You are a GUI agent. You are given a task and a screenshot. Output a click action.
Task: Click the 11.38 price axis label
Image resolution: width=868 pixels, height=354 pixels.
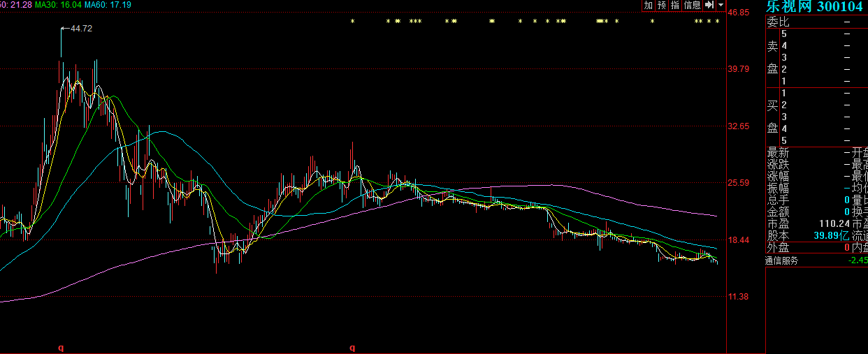click(738, 297)
